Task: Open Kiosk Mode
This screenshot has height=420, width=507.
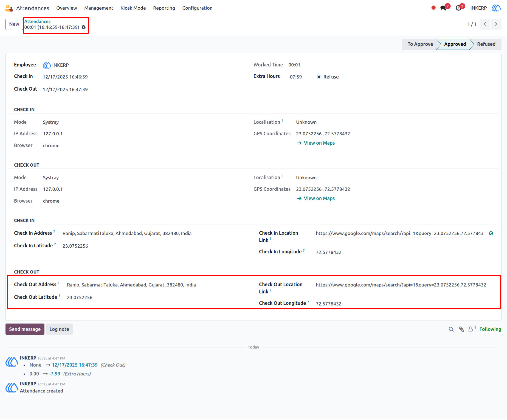Action: [x=133, y=8]
